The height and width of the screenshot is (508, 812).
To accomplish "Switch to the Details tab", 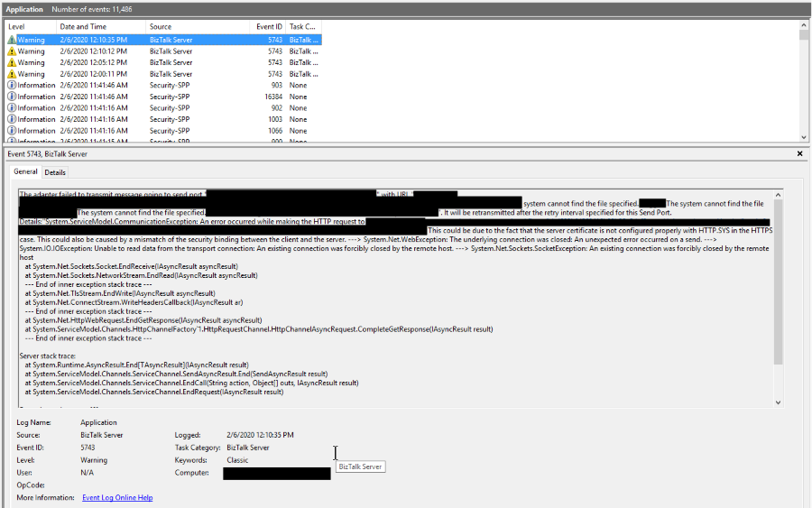I will [x=55, y=172].
